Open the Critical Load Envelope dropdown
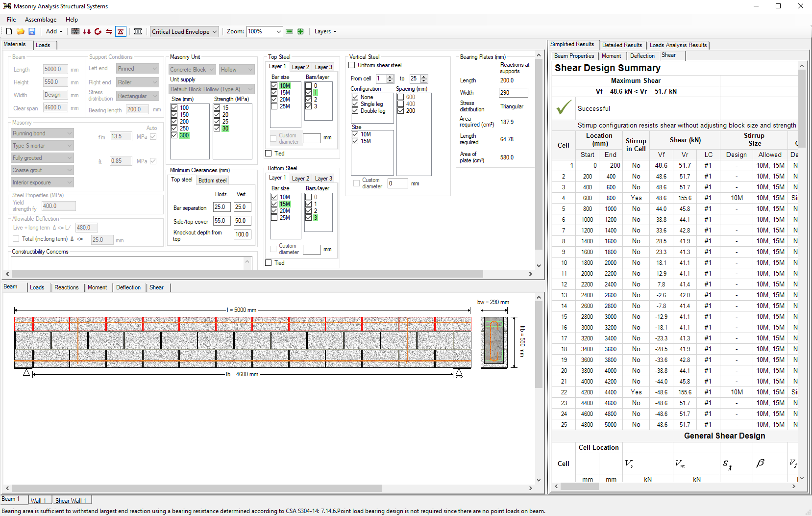812x516 pixels. (184, 32)
